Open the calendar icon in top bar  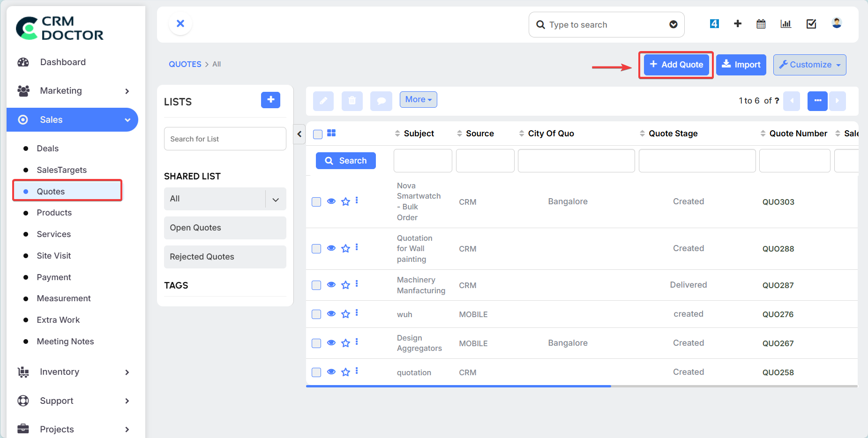click(761, 24)
